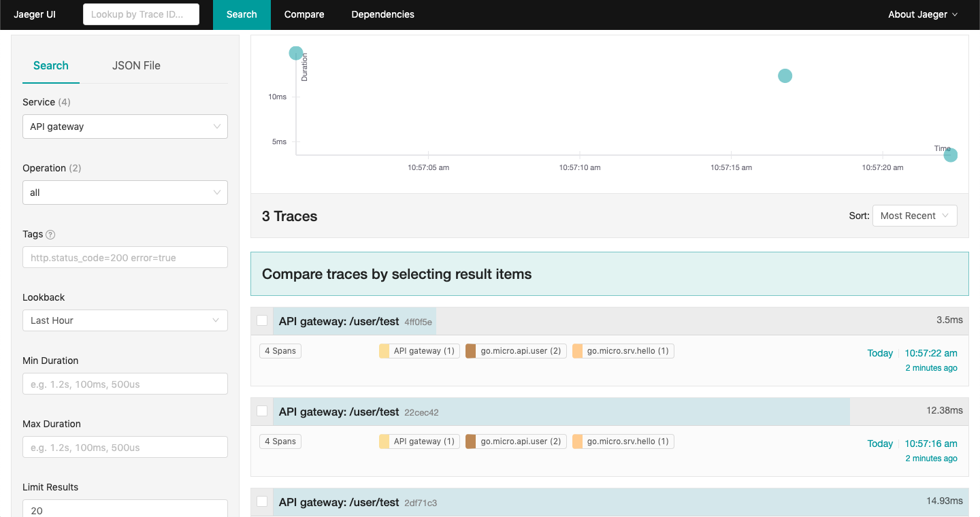
Task: Tick the checkbox for trace 22cec42
Action: 262,411
